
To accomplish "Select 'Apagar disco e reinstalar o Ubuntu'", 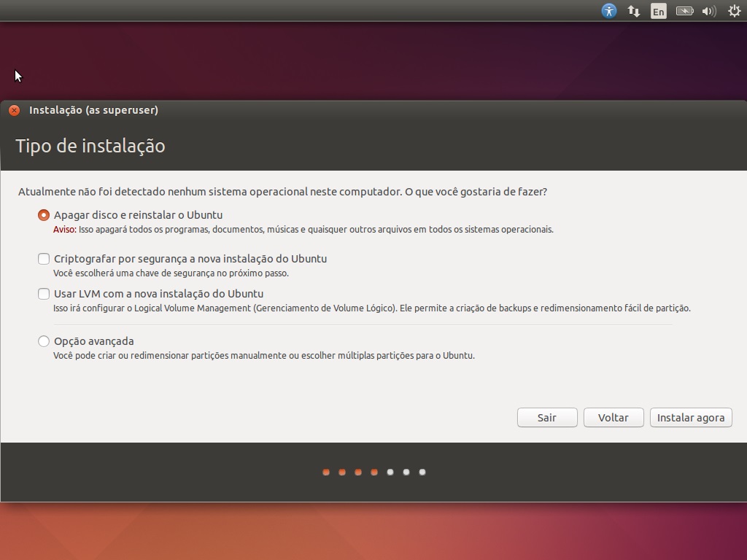I will 44,215.
